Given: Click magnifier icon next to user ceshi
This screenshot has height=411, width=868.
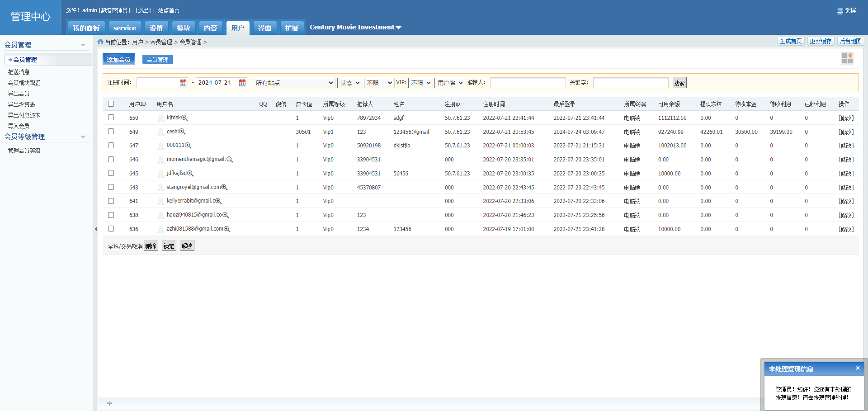Looking at the screenshot, I should pyautogui.click(x=182, y=132).
